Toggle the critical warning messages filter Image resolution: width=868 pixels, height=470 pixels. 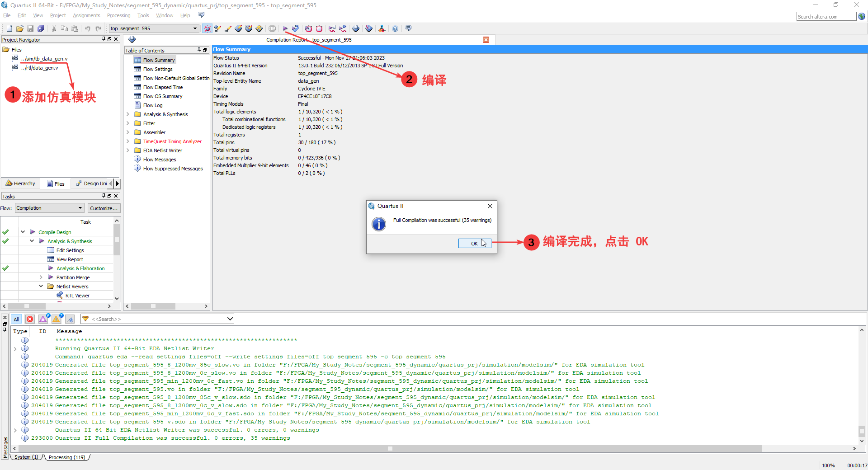43,319
